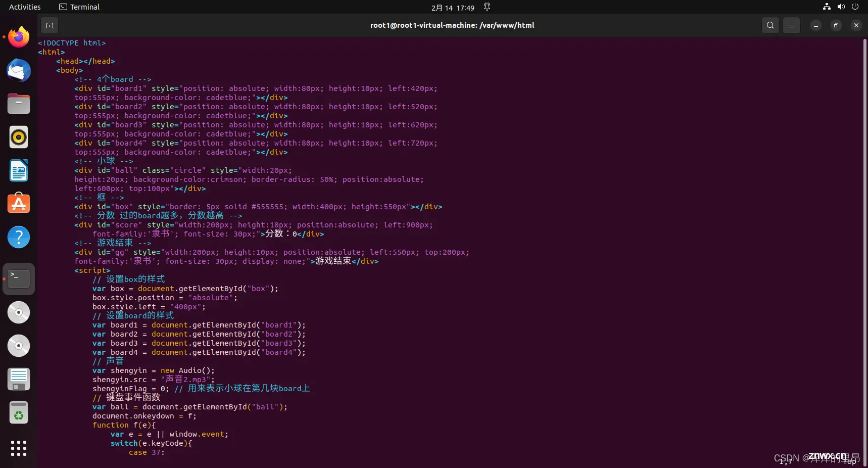Image resolution: width=868 pixels, height=468 pixels.
Task: Show Applications grid
Action: coord(19,448)
